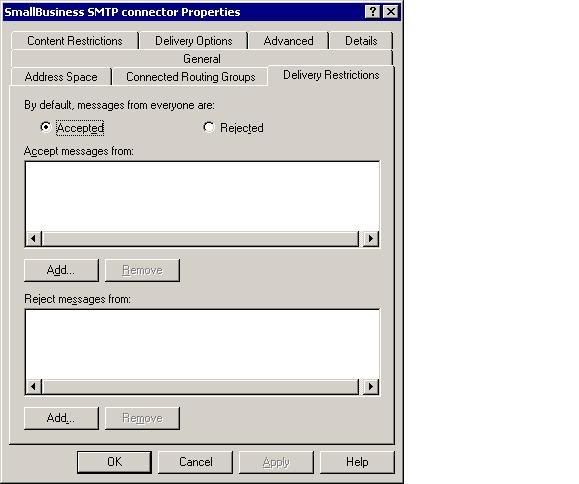This screenshot has width=579, height=484.
Task: Open the Connected Routing Groups tab
Action: [191, 77]
